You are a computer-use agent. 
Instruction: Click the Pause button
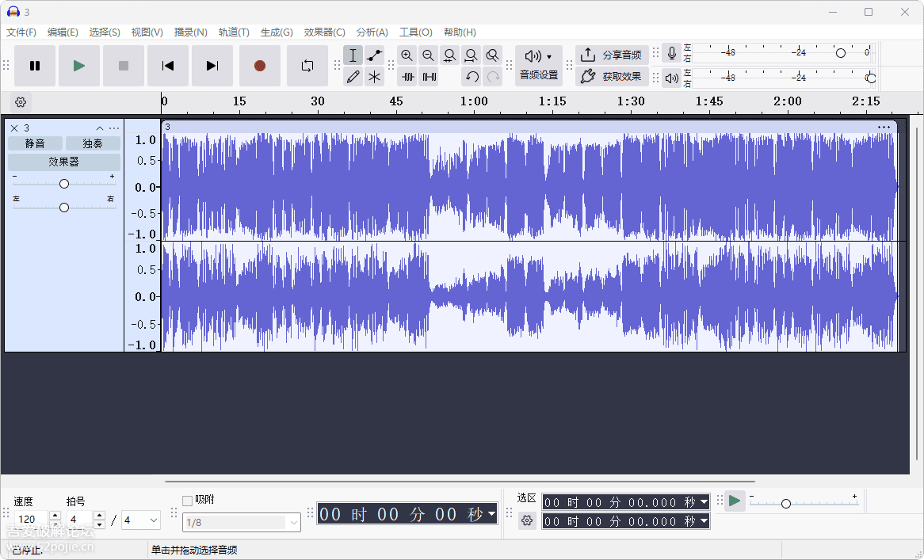click(35, 66)
